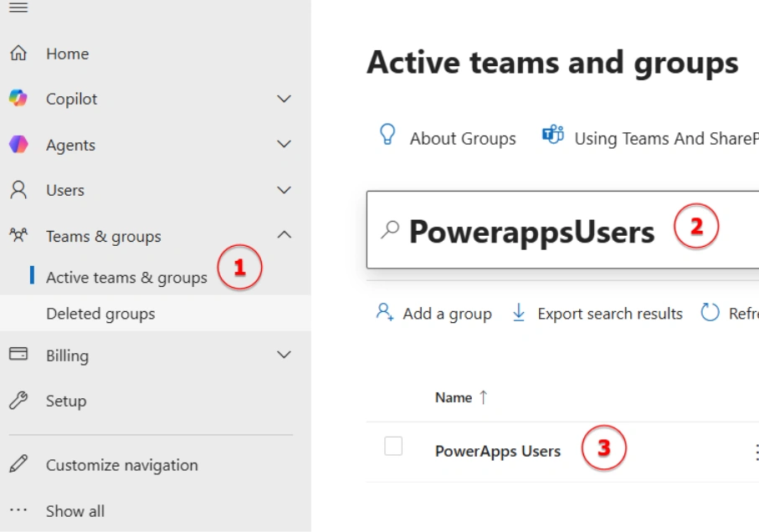Click Using Teams And SharePoint link
The image size is (759, 532).
coord(667,138)
